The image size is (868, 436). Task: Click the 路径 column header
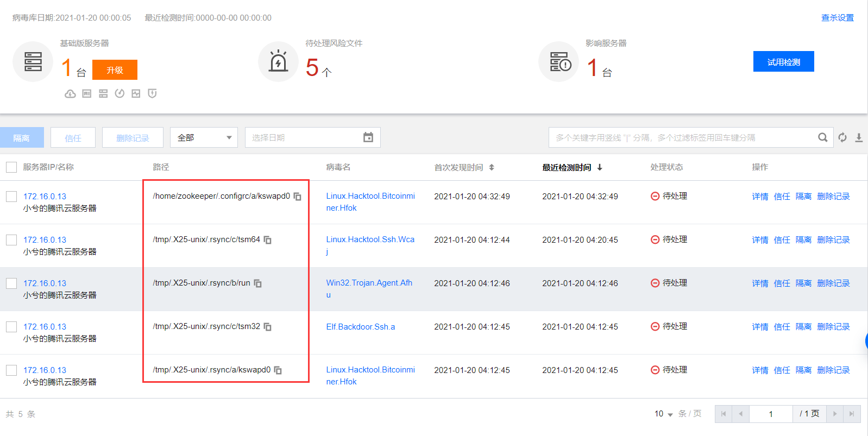pyautogui.click(x=161, y=167)
